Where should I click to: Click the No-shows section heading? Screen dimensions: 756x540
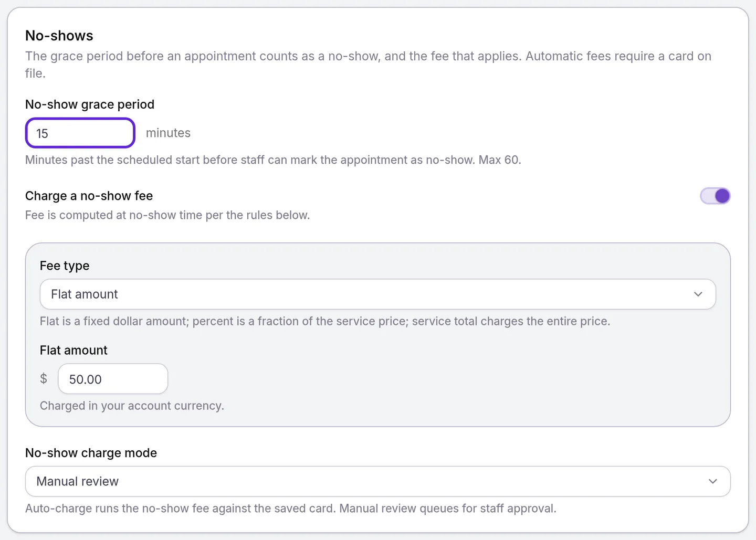tap(59, 36)
